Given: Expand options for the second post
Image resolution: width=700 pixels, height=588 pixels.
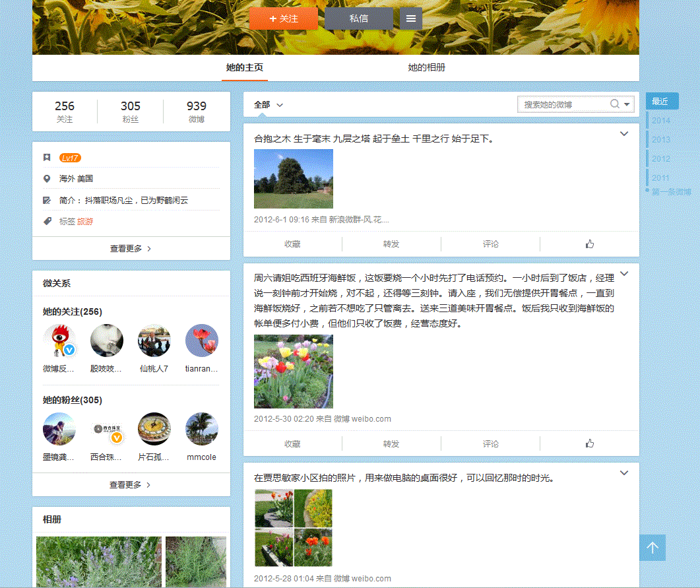Looking at the screenshot, I should click(x=624, y=273).
